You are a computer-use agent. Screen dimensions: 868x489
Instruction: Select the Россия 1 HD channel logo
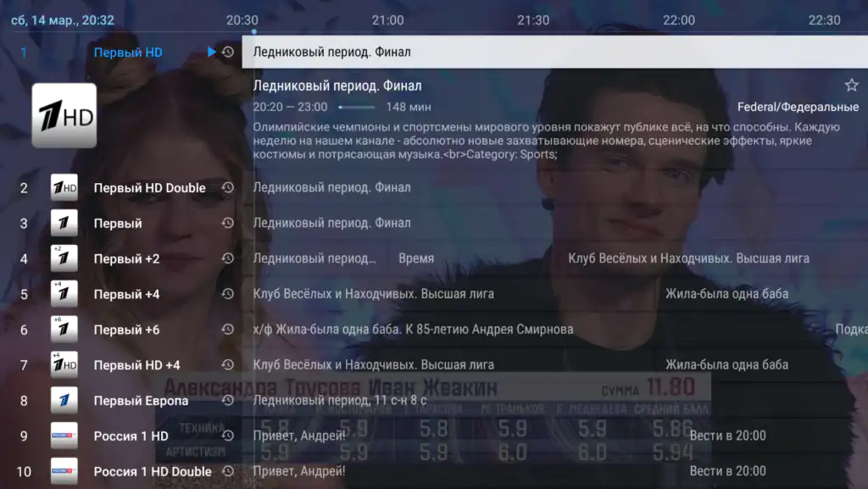[x=64, y=436]
